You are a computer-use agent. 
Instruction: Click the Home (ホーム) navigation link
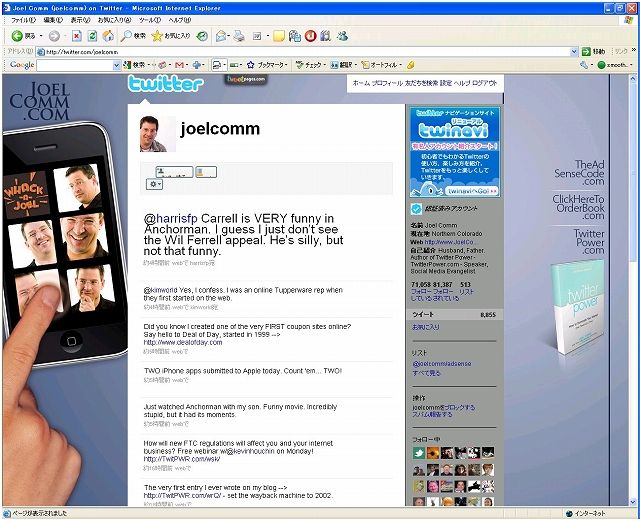coord(361,83)
